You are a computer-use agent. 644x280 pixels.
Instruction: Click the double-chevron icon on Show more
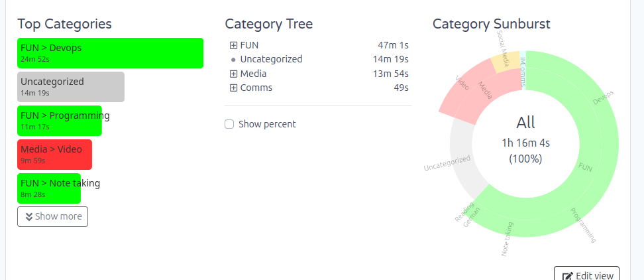29,216
